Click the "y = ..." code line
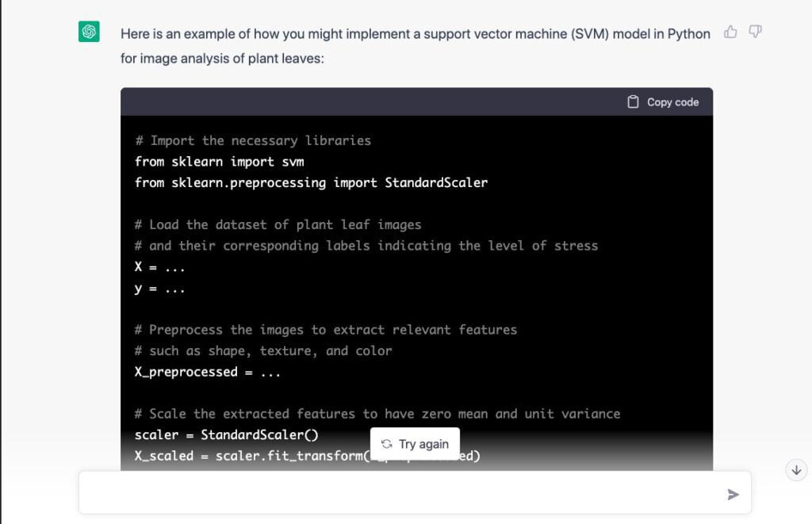This screenshot has height=524, width=812. [x=159, y=289]
